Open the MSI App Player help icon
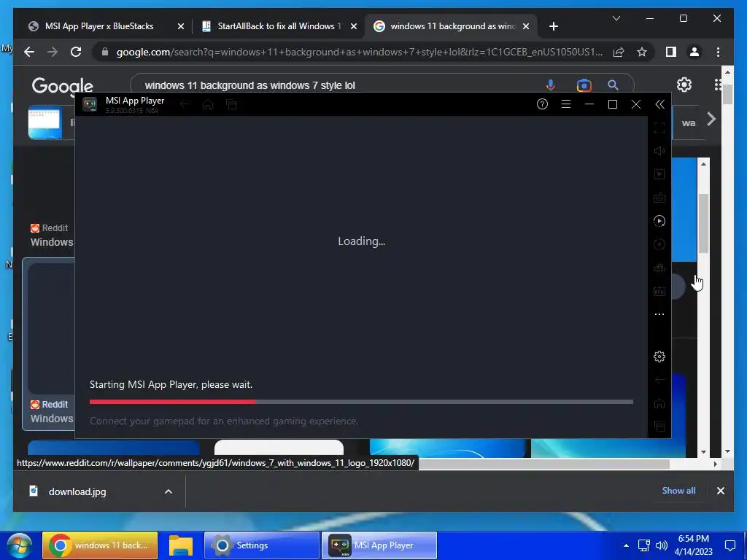The width and height of the screenshot is (747, 560). coord(542,104)
